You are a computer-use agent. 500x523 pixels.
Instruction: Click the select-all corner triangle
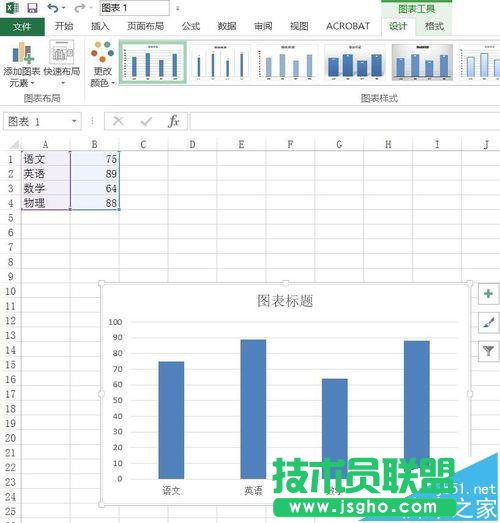(x=14, y=144)
